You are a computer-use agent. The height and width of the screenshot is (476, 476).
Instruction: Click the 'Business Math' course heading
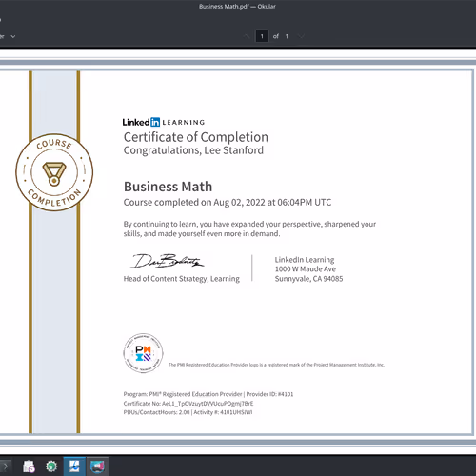point(168,187)
